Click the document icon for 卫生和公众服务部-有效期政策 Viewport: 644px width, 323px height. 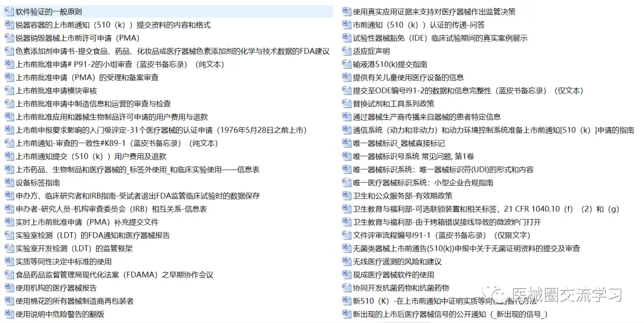click(346, 196)
